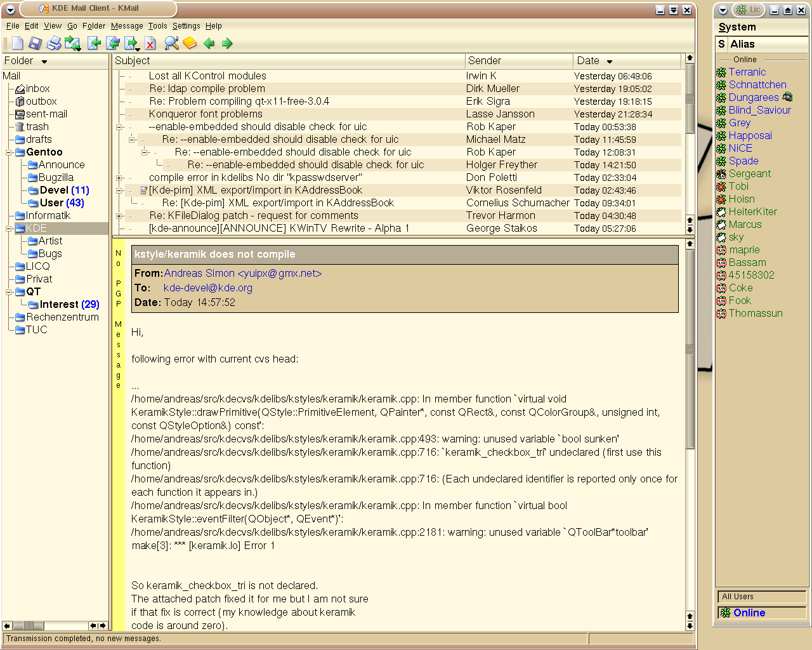Image resolution: width=812 pixels, height=650 pixels.
Task: Click the Forward message toolbar icon
Action: pos(131,43)
